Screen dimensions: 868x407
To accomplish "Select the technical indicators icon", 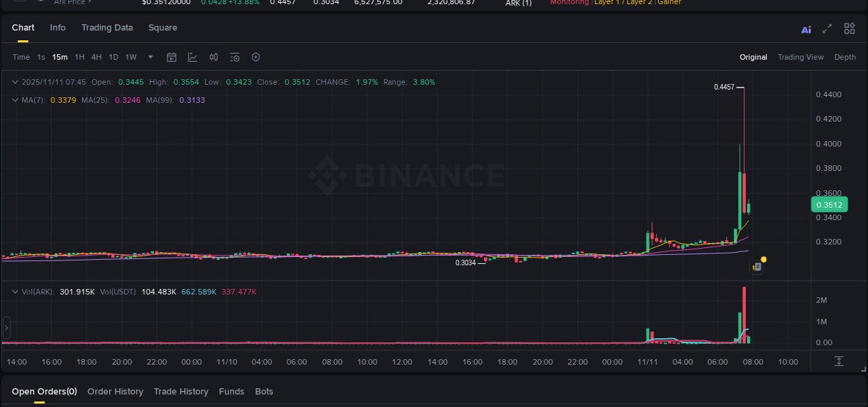I will click(x=192, y=57).
